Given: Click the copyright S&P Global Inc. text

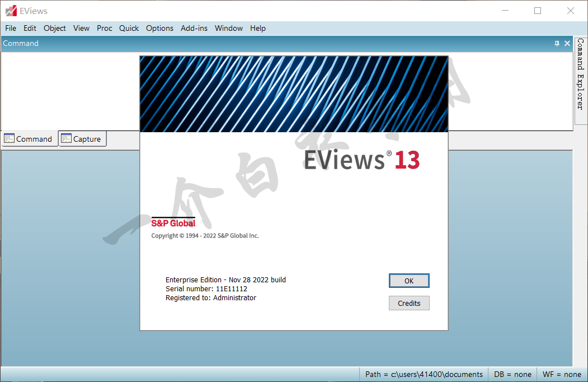Looking at the screenshot, I should tap(205, 235).
